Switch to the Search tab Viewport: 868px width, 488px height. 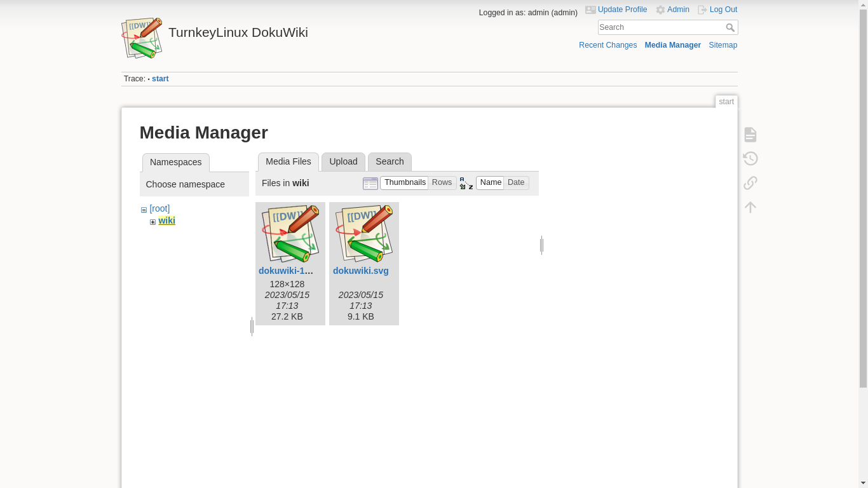pyautogui.click(x=390, y=162)
